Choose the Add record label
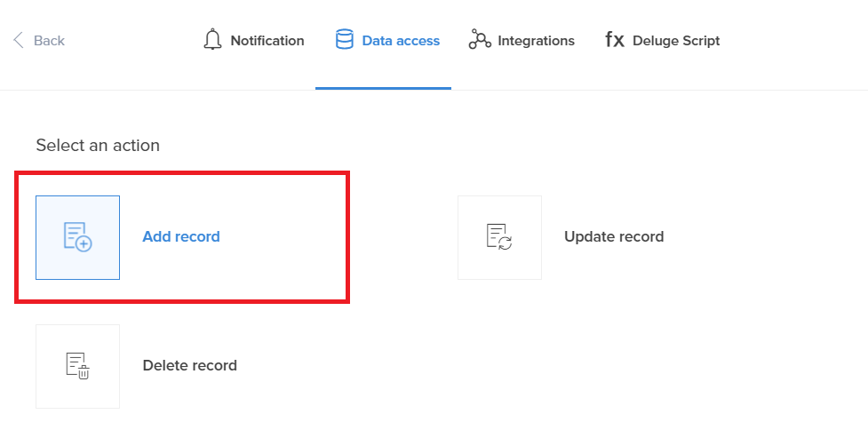This screenshot has height=438, width=868. pyautogui.click(x=181, y=237)
